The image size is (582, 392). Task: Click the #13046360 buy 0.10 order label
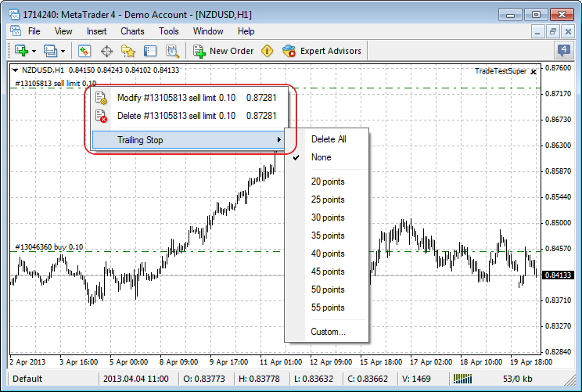49,246
